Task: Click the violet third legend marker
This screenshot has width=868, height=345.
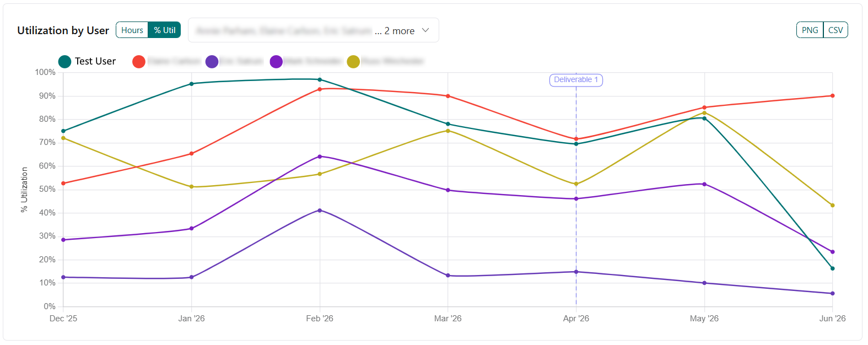Action: pyautogui.click(x=212, y=61)
